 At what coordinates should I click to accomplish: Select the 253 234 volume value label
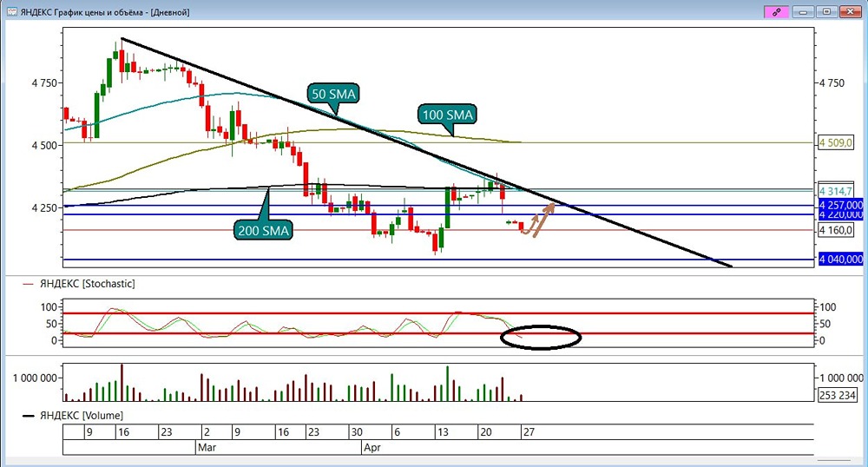pos(838,395)
